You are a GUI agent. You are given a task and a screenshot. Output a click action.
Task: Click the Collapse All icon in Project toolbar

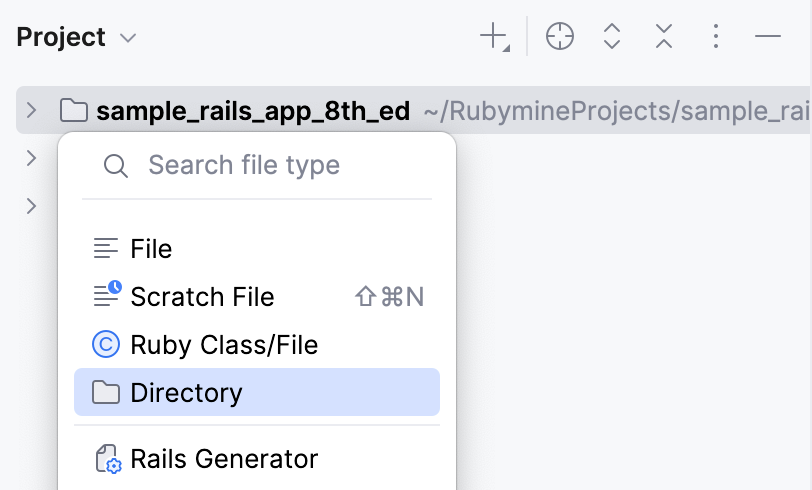coord(664,38)
